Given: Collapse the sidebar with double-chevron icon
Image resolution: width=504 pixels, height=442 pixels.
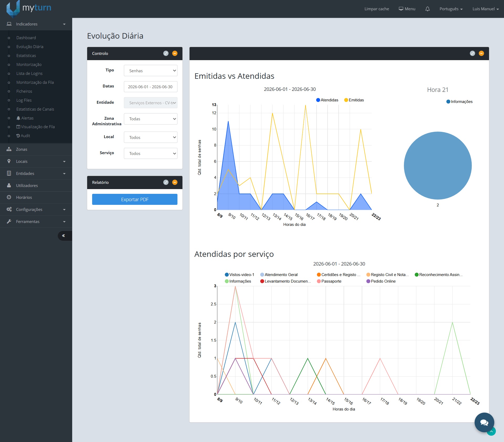Looking at the screenshot, I should pos(64,236).
